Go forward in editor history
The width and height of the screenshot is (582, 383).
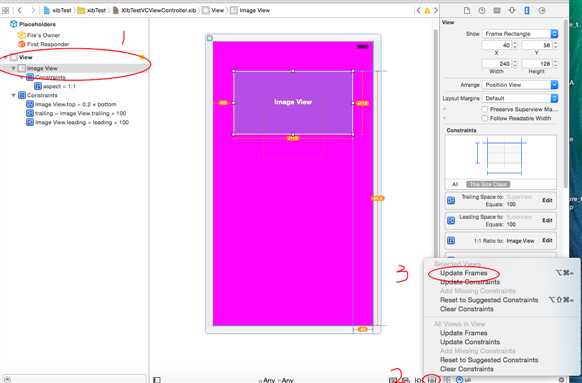pos(33,10)
